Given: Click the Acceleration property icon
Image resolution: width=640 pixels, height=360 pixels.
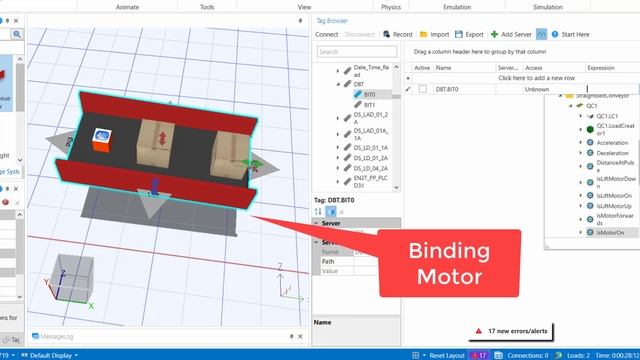Looking at the screenshot, I should 590,142.
